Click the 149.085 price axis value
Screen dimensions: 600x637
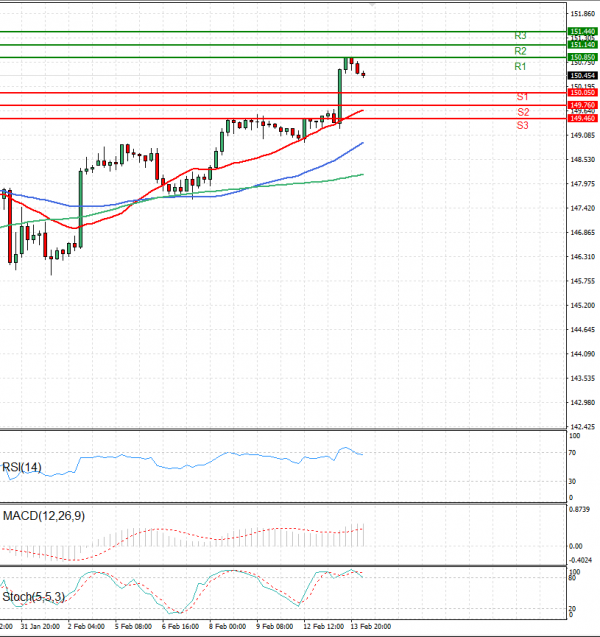[583, 135]
